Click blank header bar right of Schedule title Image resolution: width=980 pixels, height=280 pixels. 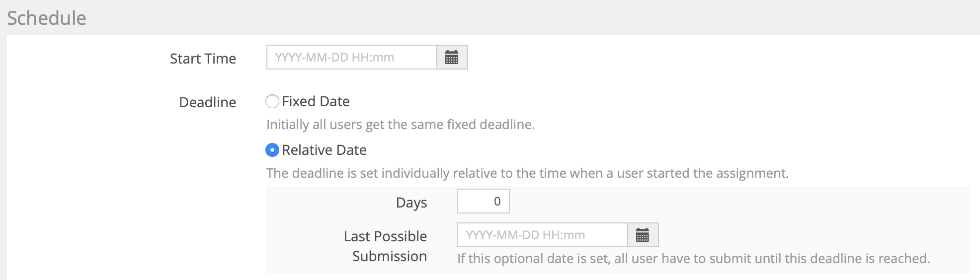tap(497, 18)
